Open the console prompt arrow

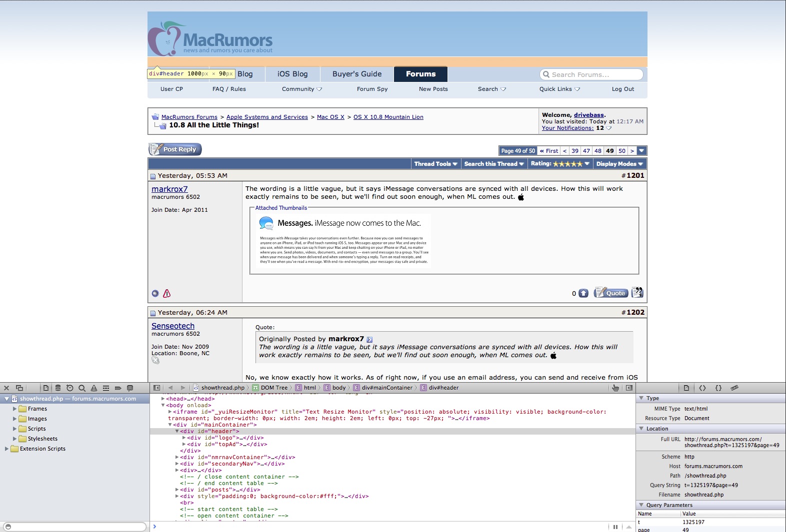pos(154,527)
